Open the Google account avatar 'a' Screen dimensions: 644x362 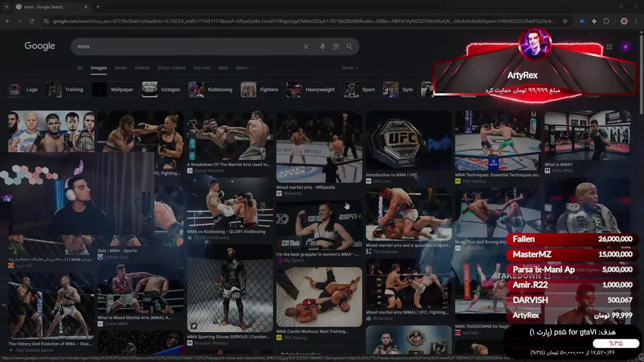pos(625,46)
